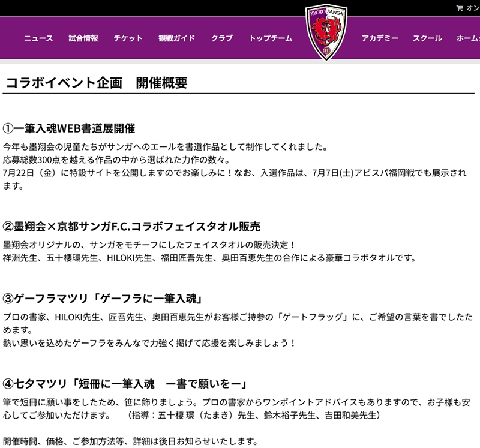The image size is (480, 448).
Task: Click the コラボイベント企画 開催概要 heading
Action: (97, 83)
